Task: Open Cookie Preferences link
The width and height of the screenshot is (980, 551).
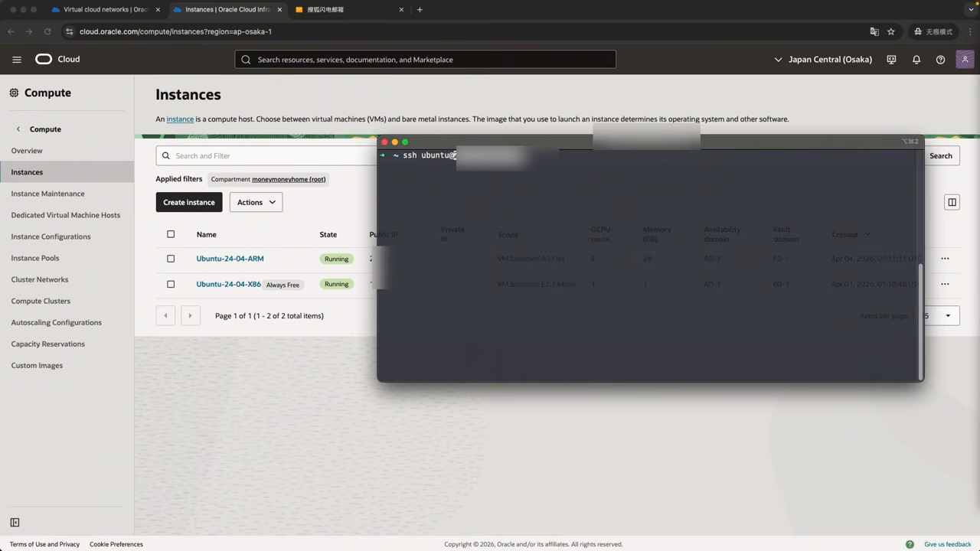Action: point(116,544)
